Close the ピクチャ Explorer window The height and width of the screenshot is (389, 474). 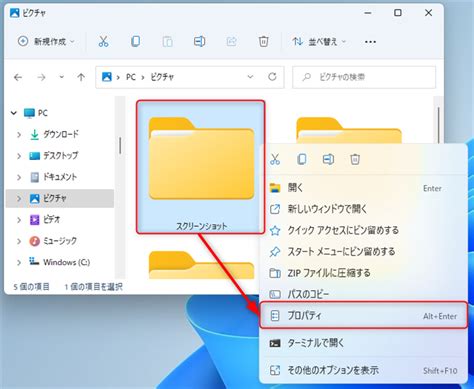429,13
